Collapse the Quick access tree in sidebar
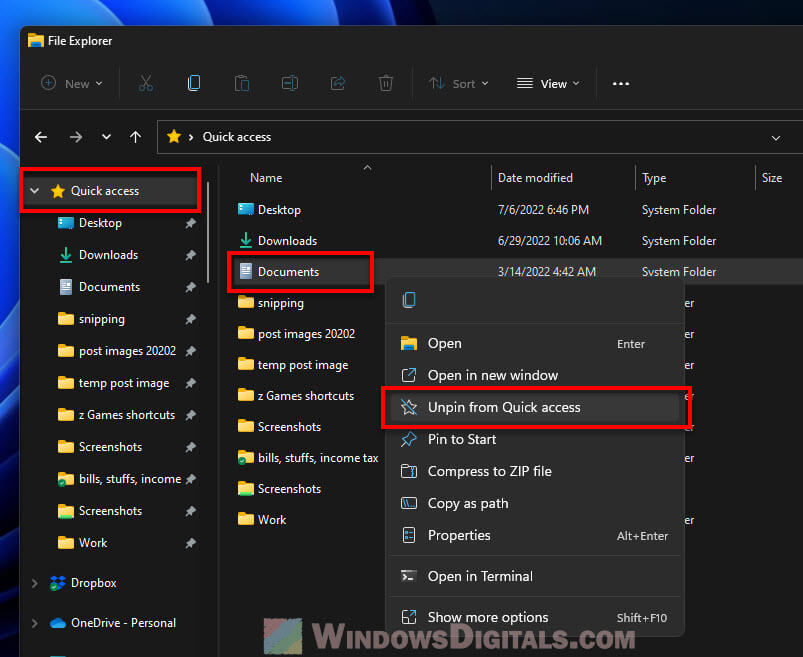The image size is (803, 657). click(x=35, y=190)
